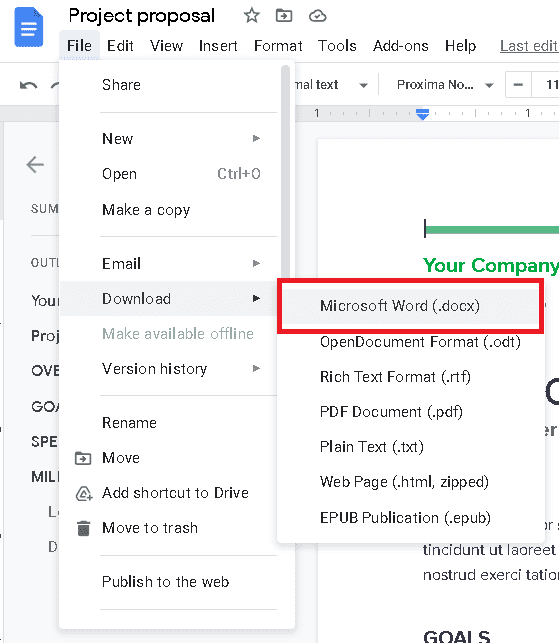Open the View menu
Image resolution: width=559 pixels, height=643 pixels.
coord(166,46)
